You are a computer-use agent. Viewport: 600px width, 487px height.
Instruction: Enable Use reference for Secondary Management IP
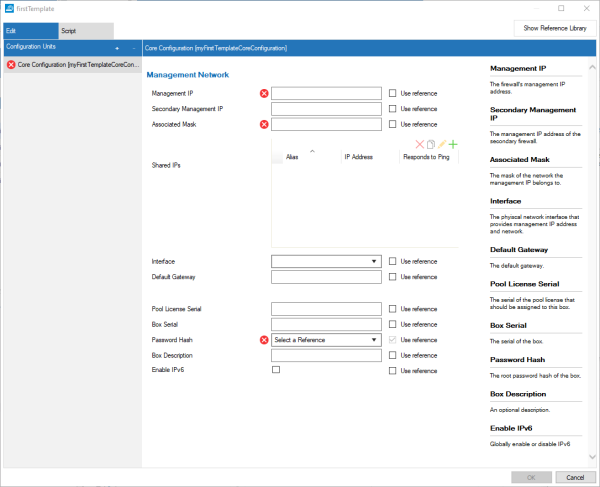point(392,109)
